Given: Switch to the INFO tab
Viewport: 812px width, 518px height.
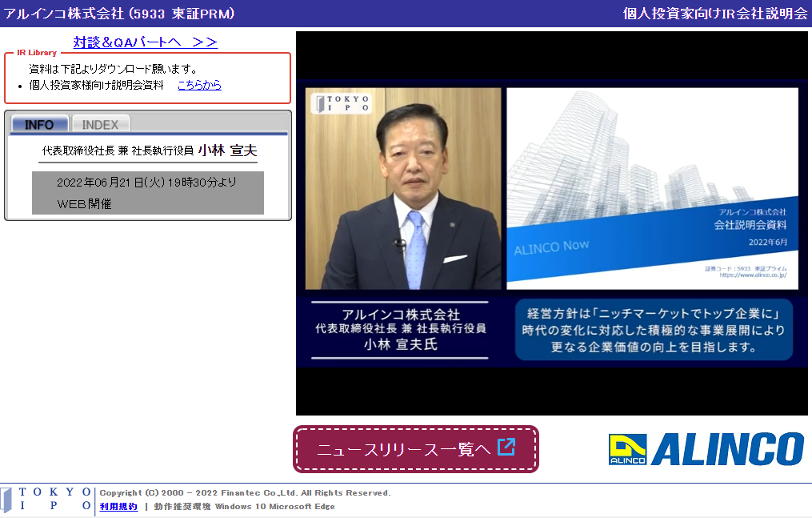Looking at the screenshot, I should 39,124.
